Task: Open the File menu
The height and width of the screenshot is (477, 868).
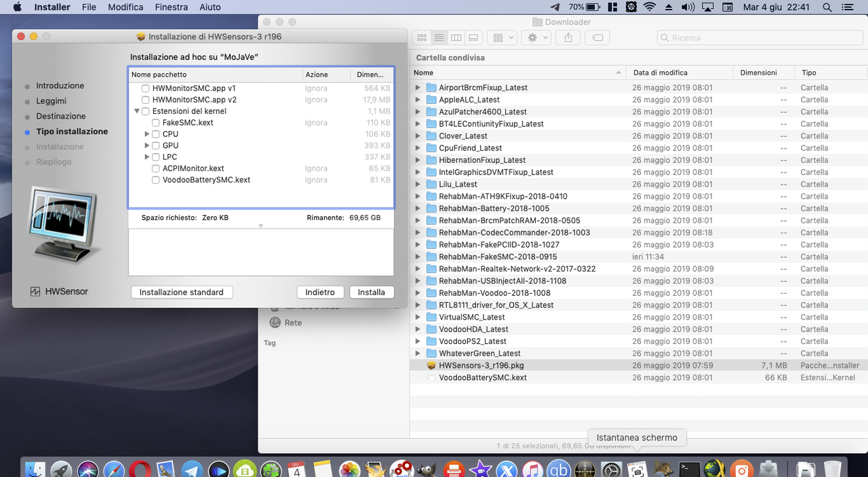Action: [89, 7]
